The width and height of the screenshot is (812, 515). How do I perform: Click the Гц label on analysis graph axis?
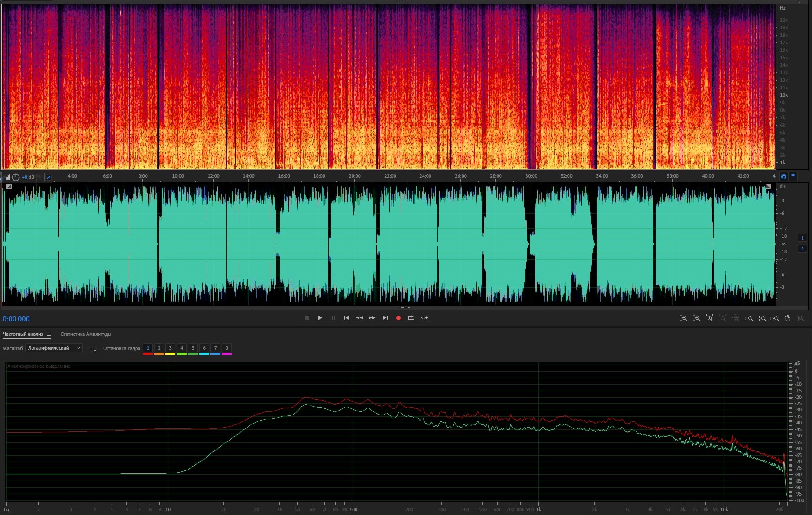[6, 509]
